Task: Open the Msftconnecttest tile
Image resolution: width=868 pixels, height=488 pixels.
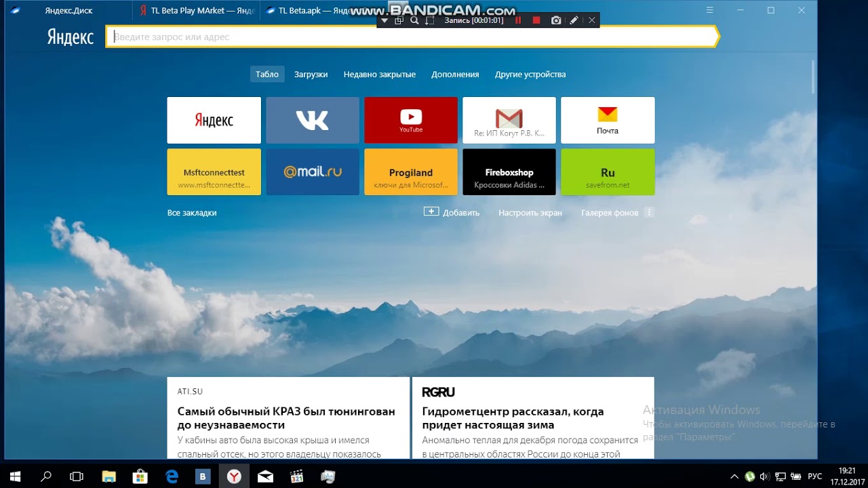Action: [214, 172]
